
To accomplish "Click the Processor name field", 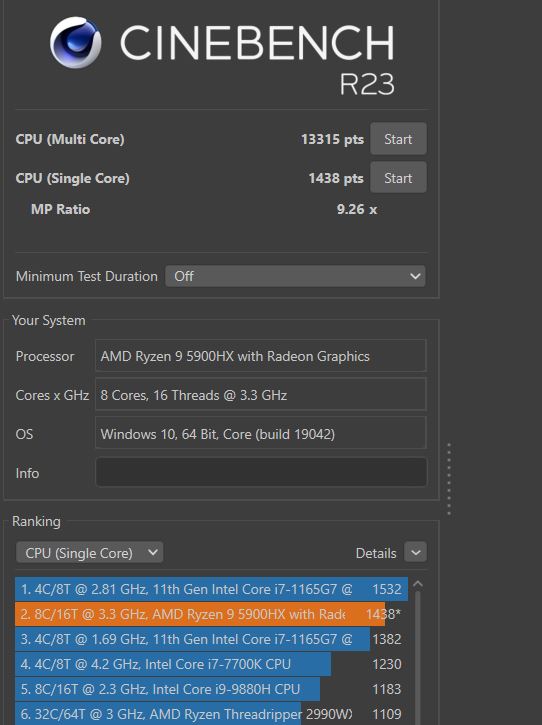I will click(260, 356).
